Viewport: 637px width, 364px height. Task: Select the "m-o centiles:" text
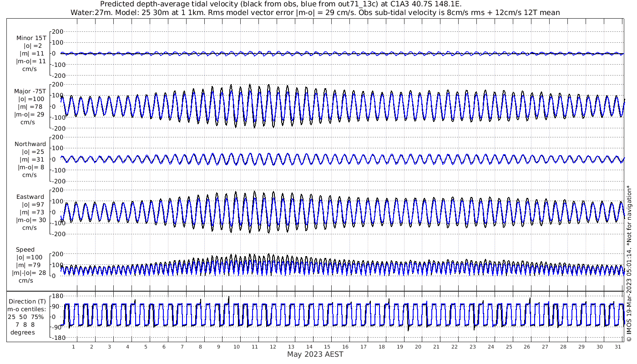pos(26,309)
